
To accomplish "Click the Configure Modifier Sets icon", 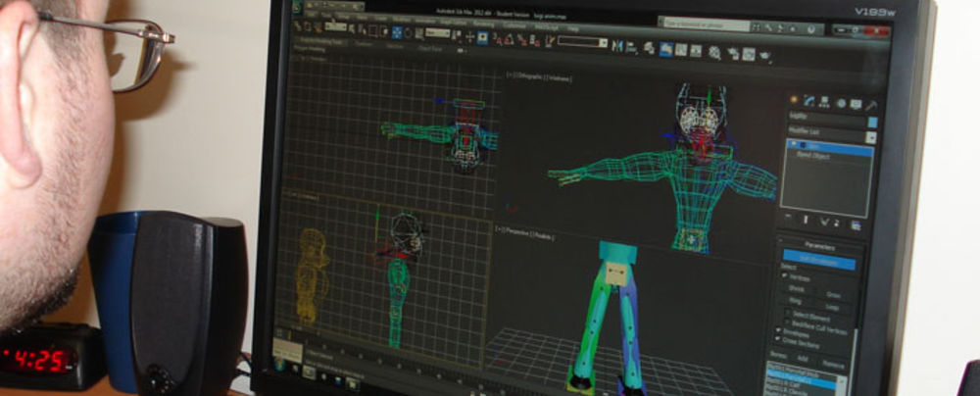I will coord(855,225).
